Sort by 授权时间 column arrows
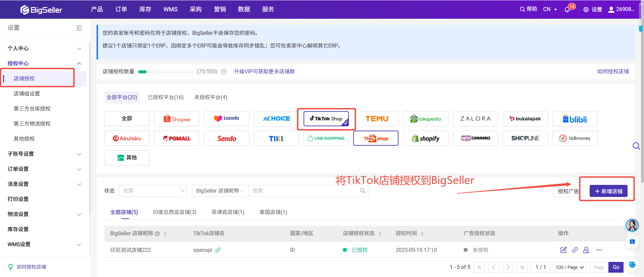The width and height of the screenshot is (644, 277). pyautogui.click(x=422, y=234)
